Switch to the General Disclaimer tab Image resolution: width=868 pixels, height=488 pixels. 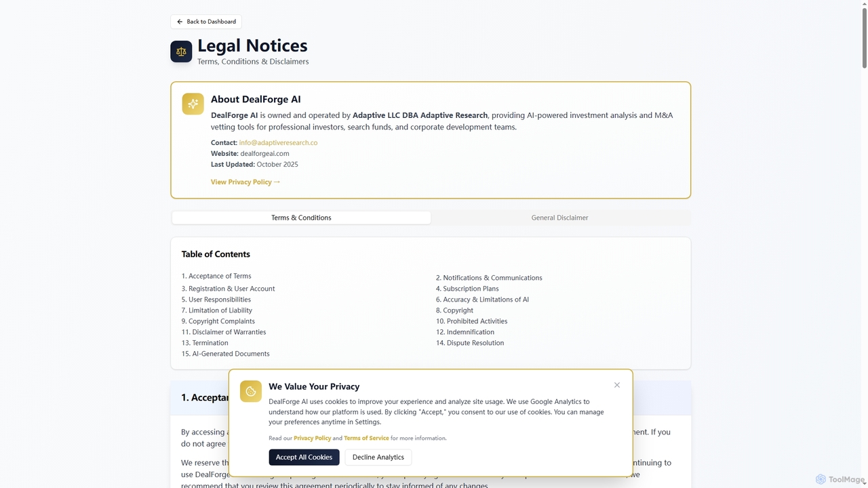pyautogui.click(x=560, y=218)
